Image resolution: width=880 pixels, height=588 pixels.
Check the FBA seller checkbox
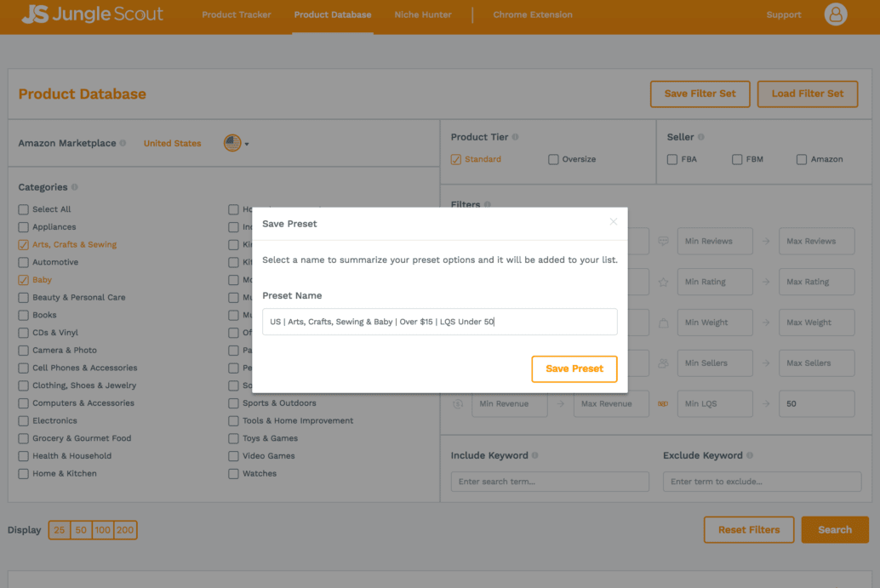click(672, 159)
